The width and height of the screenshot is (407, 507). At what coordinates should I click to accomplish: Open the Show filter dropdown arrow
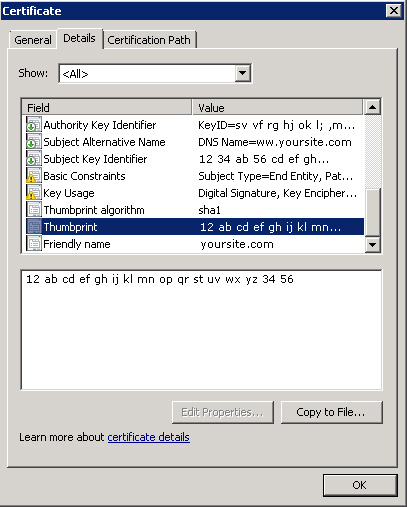243,73
